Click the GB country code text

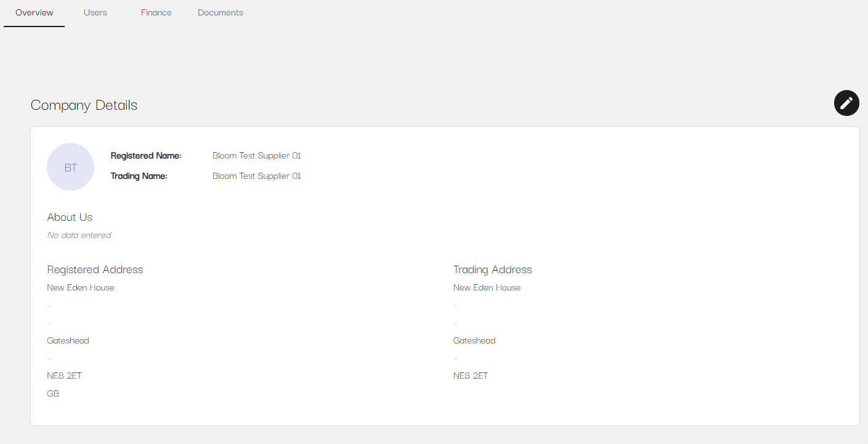(x=53, y=393)
